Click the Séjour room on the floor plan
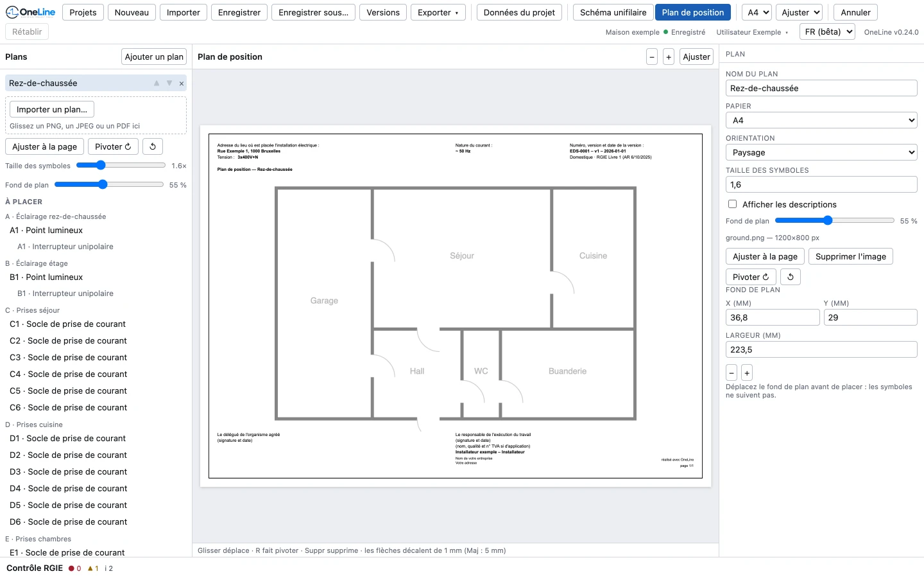 pyautogui.click(x=462, y=256)
